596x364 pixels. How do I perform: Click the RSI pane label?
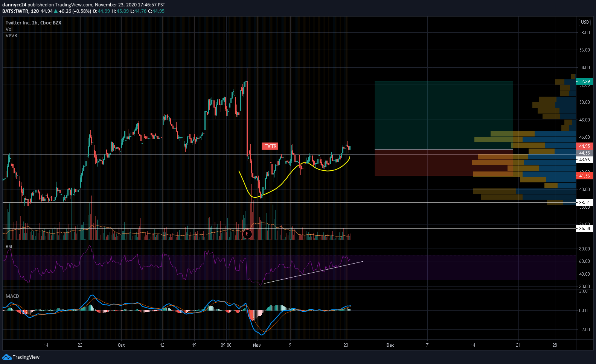9,246
